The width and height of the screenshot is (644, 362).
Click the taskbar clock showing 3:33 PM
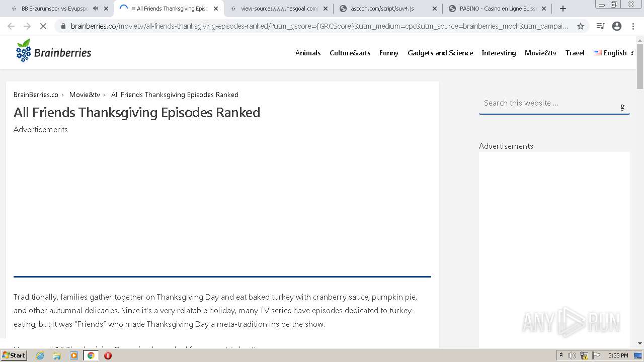(x=618, y=355)
